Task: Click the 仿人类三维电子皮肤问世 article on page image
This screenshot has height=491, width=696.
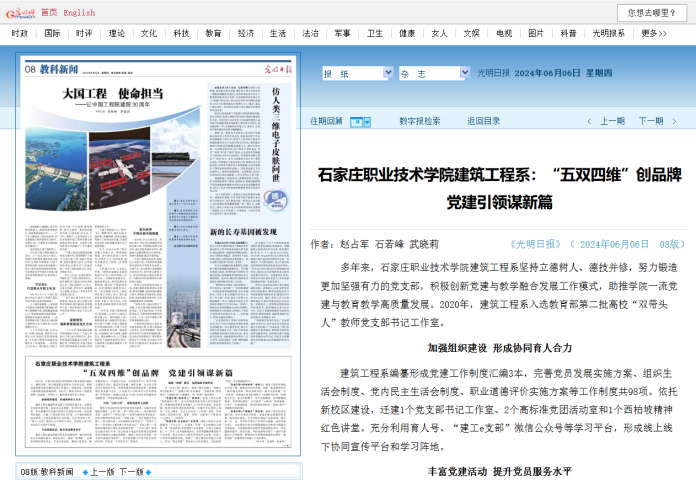Action: [276, 134]
